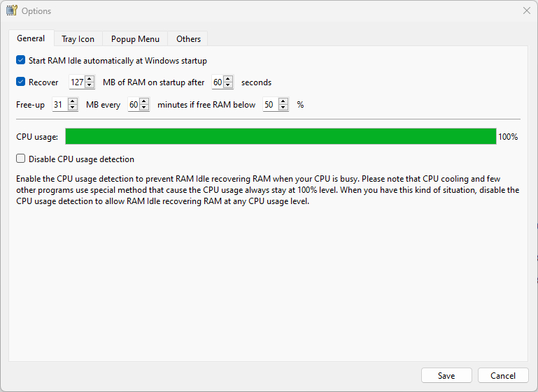Click the Free-up MB field showing 31

point(60,105)
